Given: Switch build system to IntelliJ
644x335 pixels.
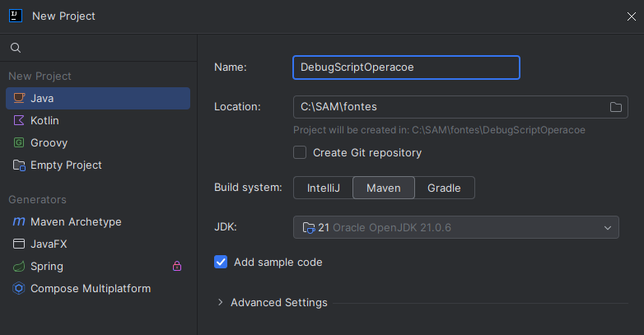Looking at the screenshot, I should click(323, 188).
